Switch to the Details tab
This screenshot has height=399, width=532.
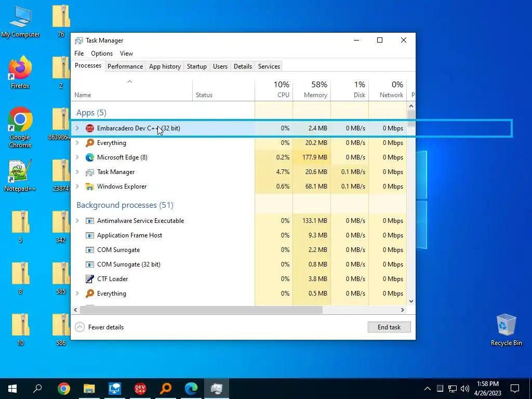(243, 66)
